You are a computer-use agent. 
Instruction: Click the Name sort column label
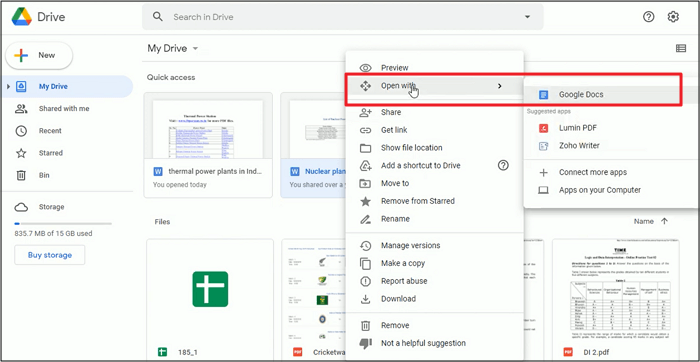click(643, 221)
